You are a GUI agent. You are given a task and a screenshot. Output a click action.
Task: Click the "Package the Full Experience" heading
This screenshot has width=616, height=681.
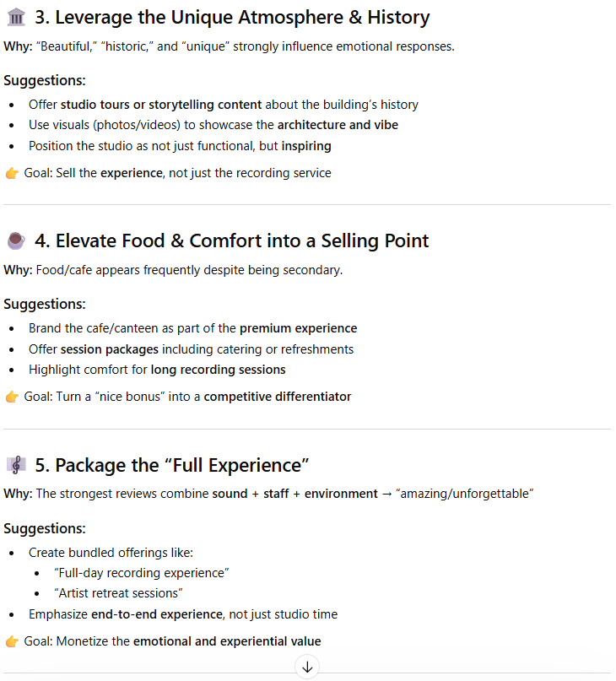(172, 465)
